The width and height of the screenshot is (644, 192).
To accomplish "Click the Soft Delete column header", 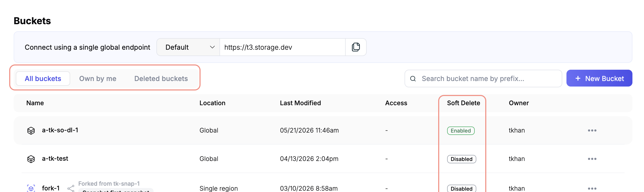I will point(463,103).
